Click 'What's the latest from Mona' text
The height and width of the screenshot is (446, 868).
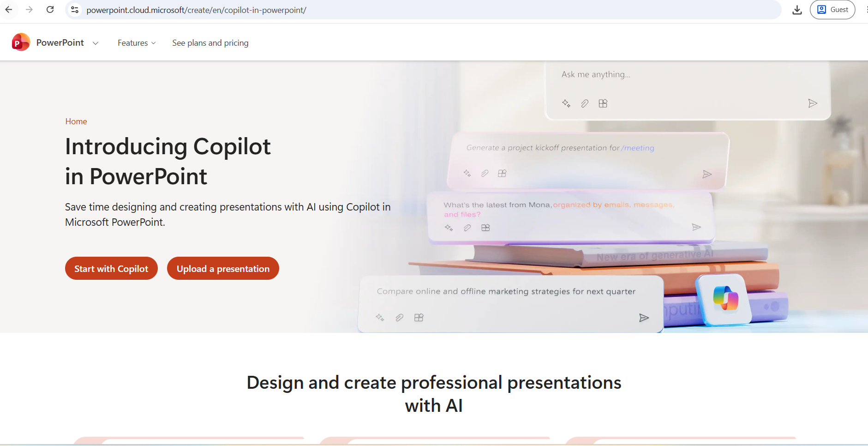pos(497,205)
